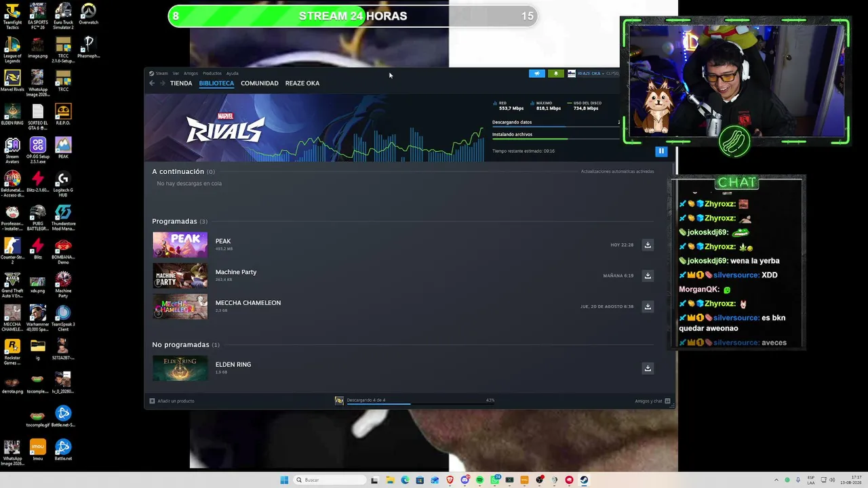Image resolution: width=868 pixels, height=488 pixels.
Task: Click the ELDEN RING title in No programadas
Action: [233, 365]
